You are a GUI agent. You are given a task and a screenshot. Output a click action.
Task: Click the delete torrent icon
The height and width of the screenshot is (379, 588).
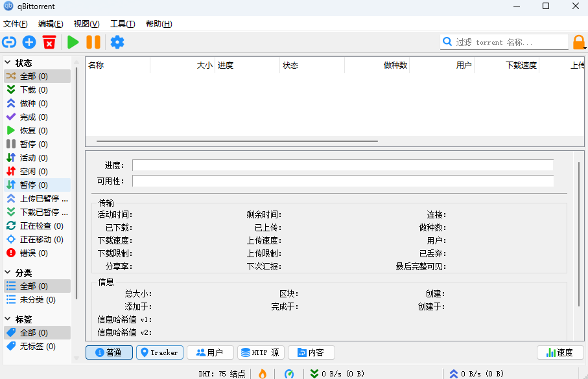49,41
